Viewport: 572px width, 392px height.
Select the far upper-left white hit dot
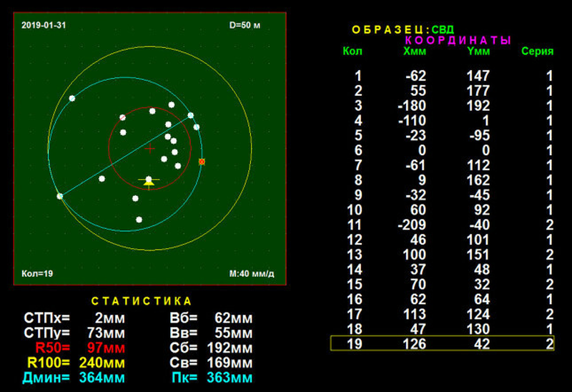(71, 98)
